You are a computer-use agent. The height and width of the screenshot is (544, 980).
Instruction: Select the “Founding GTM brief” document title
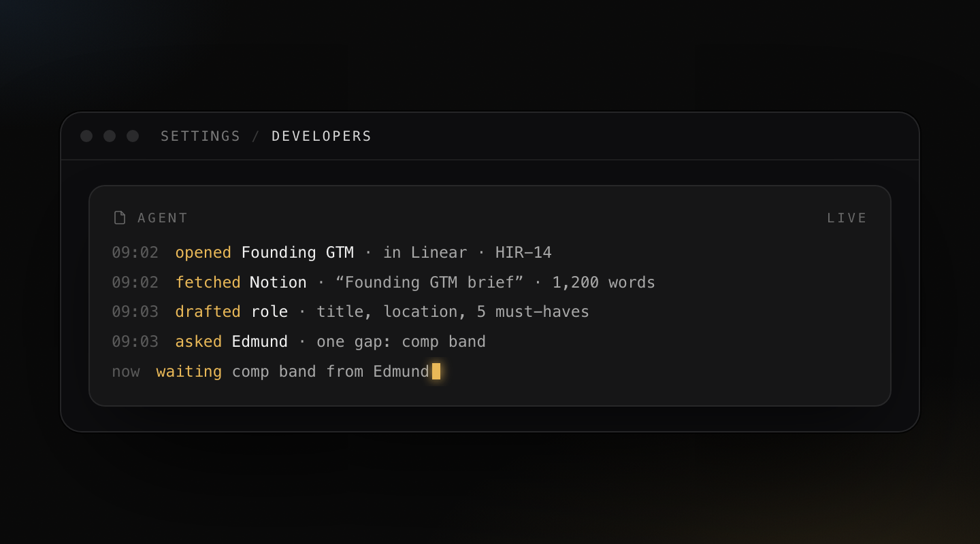pos(429,282)
